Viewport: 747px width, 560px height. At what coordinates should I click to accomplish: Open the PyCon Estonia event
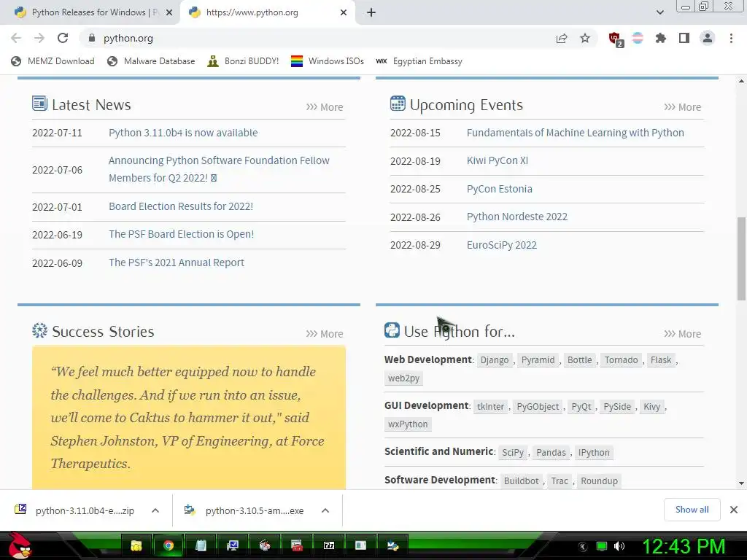pyautogui.click(x=499, y=189)
